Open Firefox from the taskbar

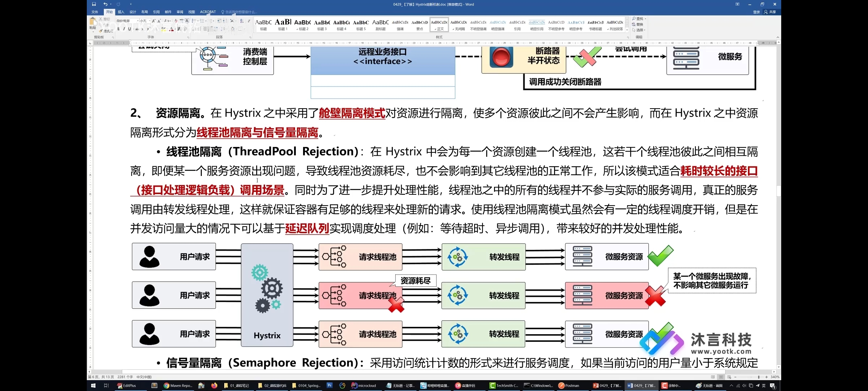tap(214, 386)
